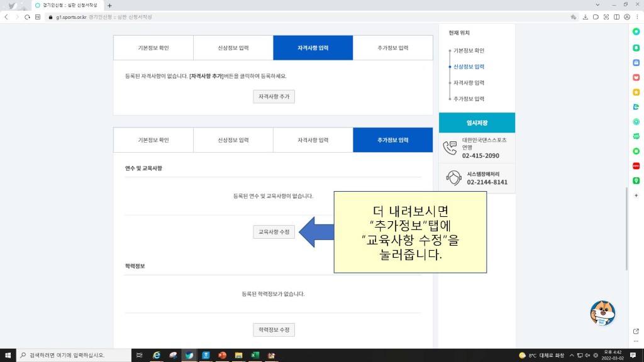The image size is (644, 362).
Task: Click the yellow star sidebar icon
Action: coord(636,92)
